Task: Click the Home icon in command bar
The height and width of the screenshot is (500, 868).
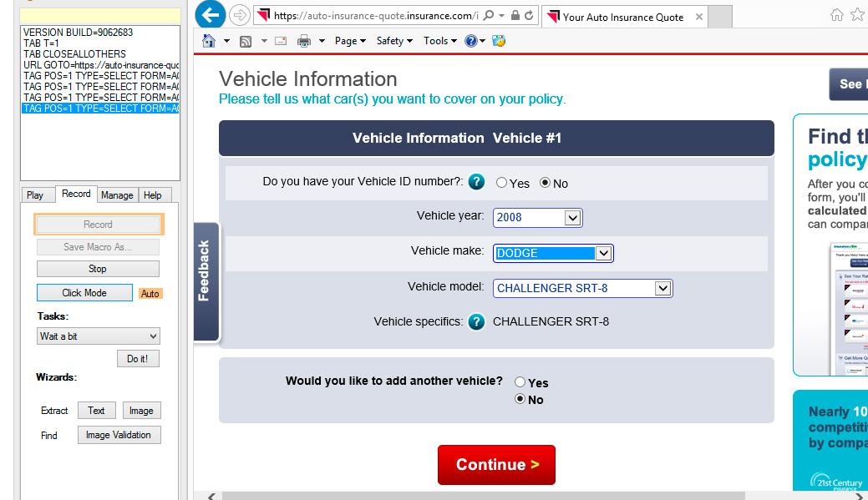Action: [209, 41]
